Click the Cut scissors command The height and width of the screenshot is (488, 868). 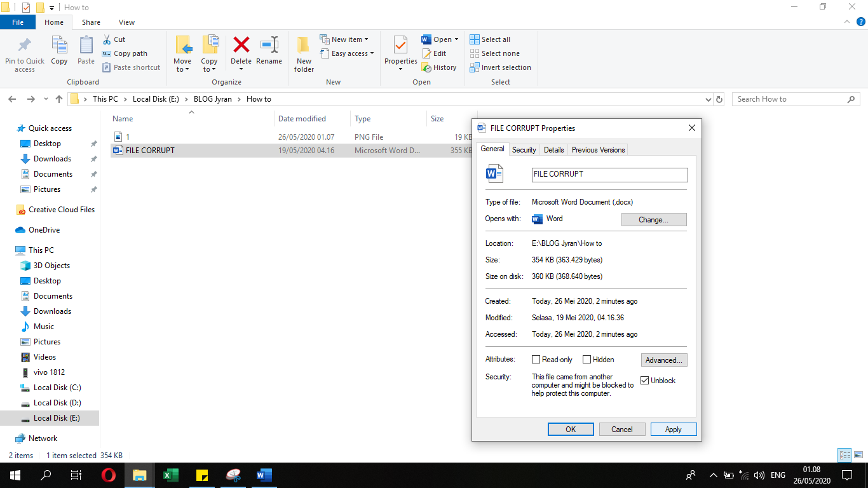114,39
